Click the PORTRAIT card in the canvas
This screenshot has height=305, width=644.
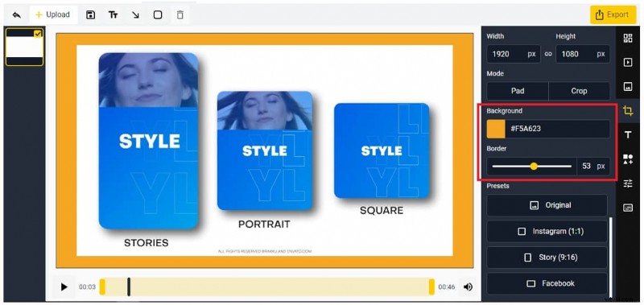(265, 150)
